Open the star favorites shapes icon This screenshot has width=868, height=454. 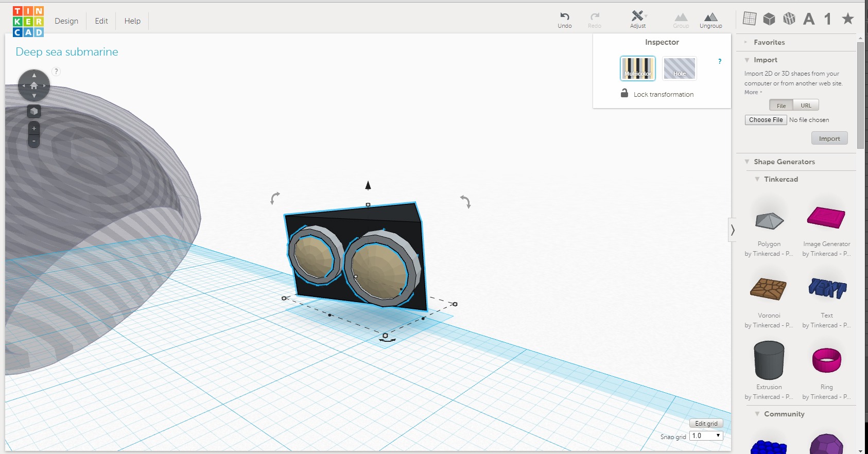tap(848, 19)
